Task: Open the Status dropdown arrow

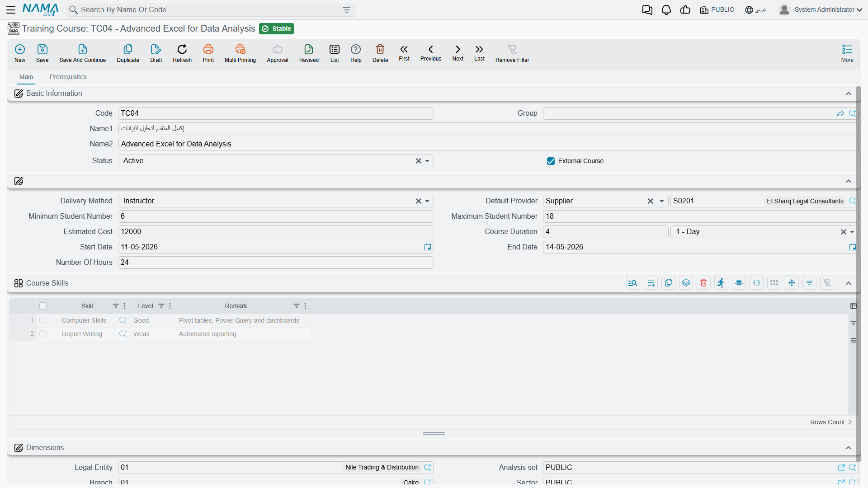Action: tap(427, 161)
